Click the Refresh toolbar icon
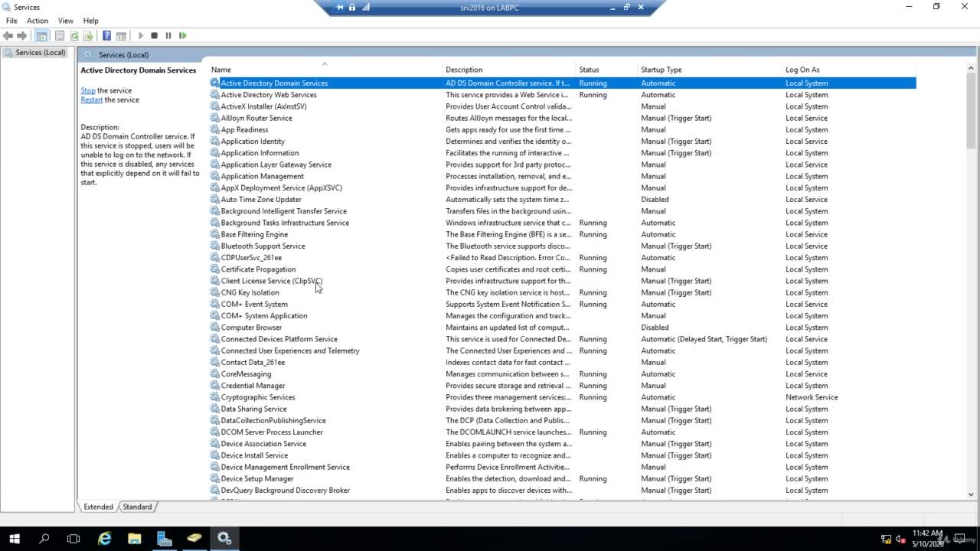 click(74, 36)
